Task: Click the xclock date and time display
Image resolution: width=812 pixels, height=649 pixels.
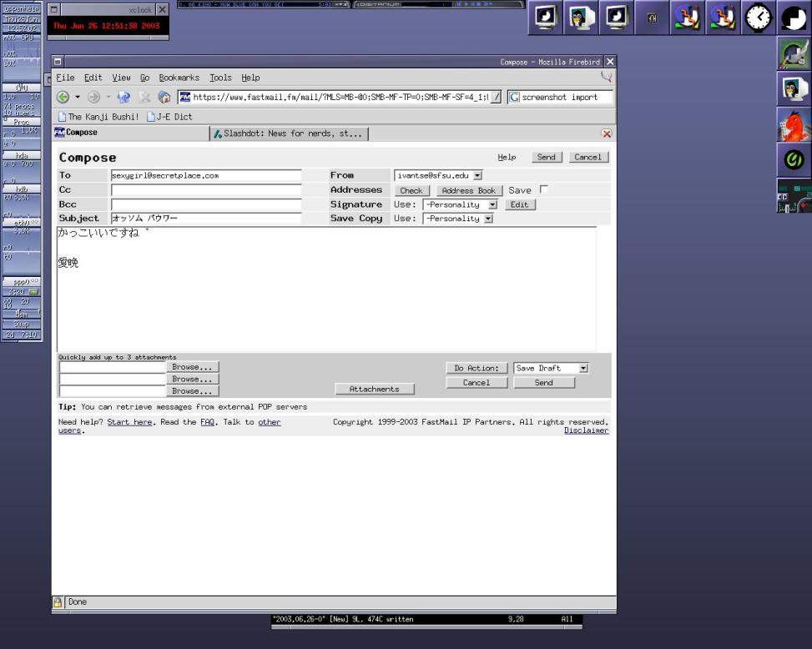Action: click(x=107, y=26)
